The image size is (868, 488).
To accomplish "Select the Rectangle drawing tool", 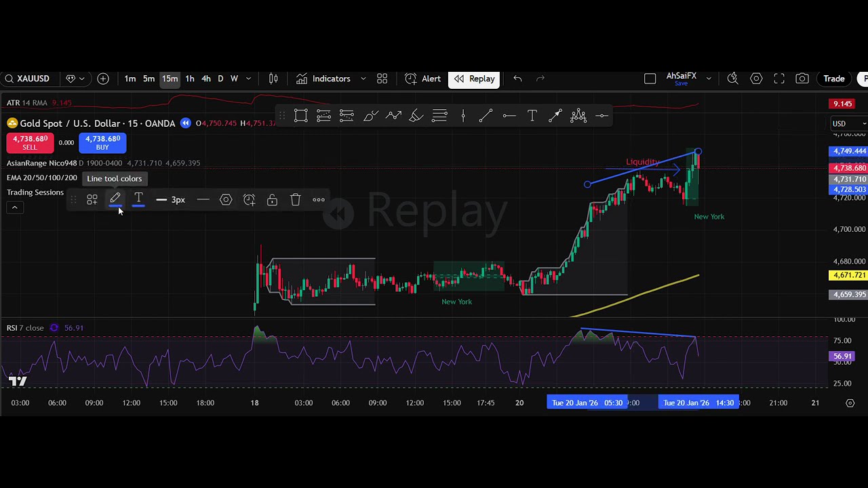I will click(301, 116).
